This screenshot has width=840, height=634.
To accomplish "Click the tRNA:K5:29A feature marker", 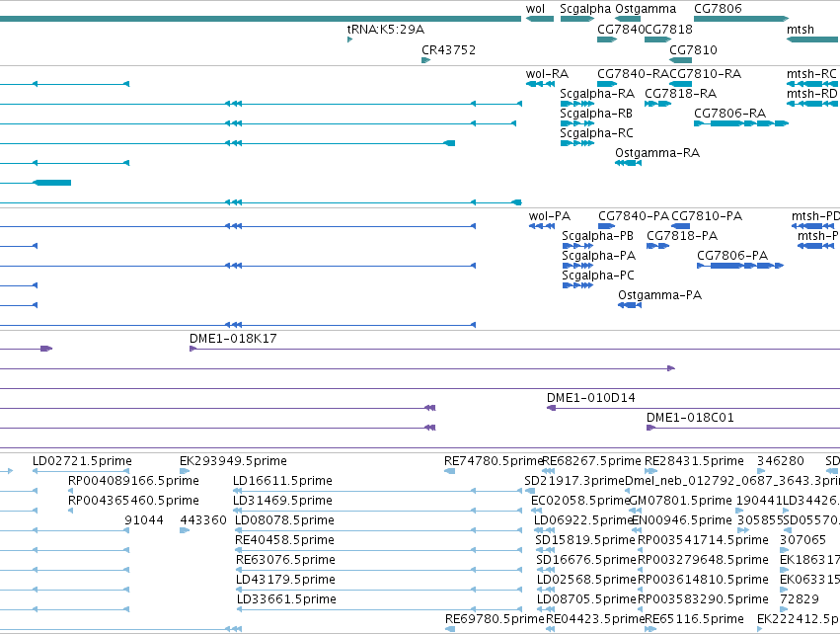I will pos(349,40).
